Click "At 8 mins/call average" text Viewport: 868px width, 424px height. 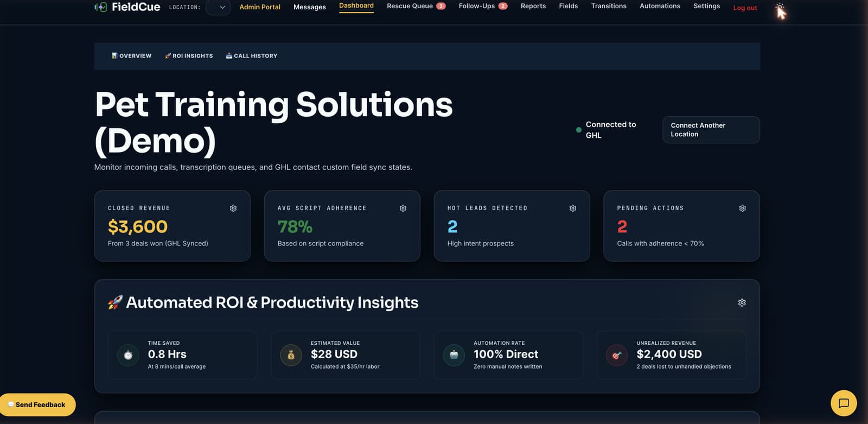coord(177,367)
